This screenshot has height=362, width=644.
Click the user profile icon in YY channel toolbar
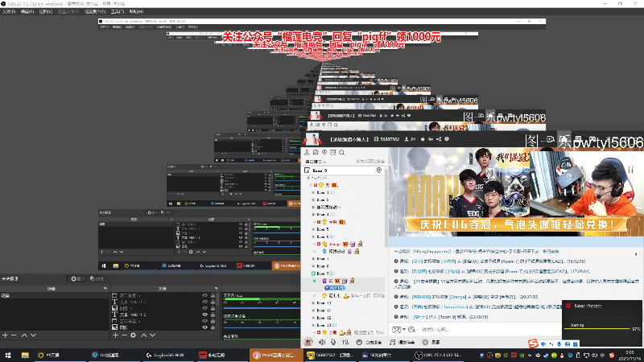coord(307,152)
